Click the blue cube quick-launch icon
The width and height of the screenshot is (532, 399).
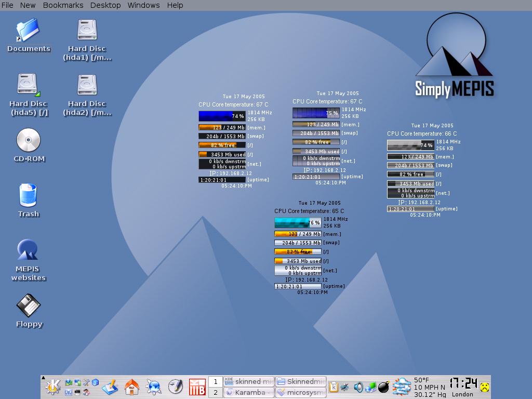tap(96, 382)
